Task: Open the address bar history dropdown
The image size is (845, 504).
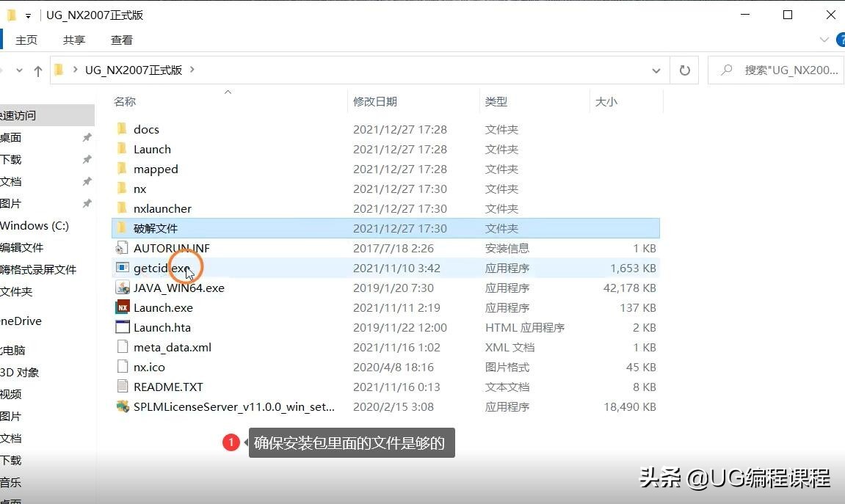Action: pos(656,70)
